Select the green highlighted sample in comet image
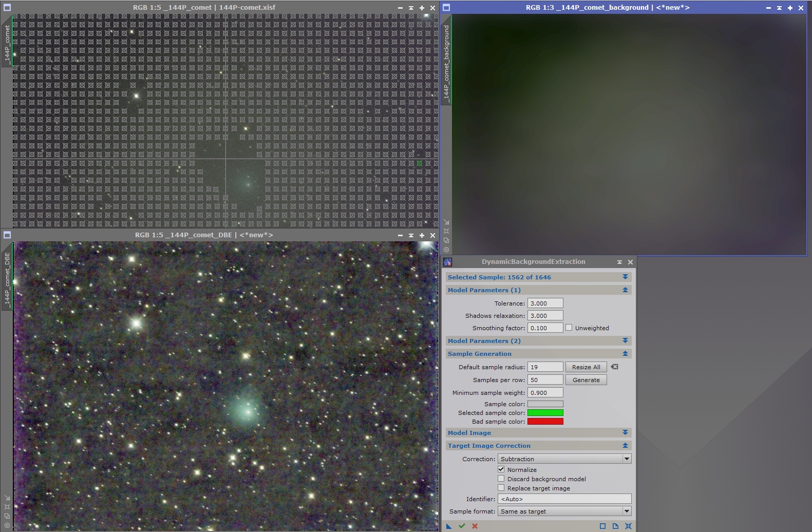Image resolution: width=812 pixels, height=532 pixels. (x=420, y=163)
